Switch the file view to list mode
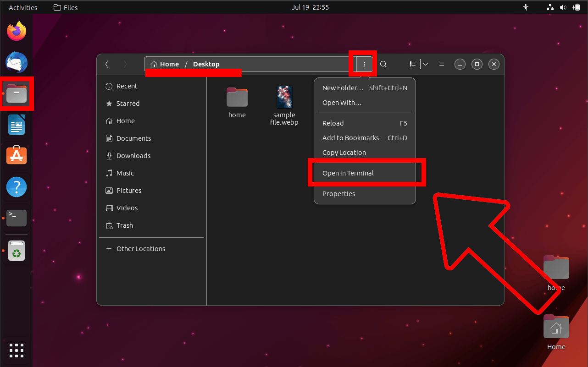588x367 pixels. 412,64
